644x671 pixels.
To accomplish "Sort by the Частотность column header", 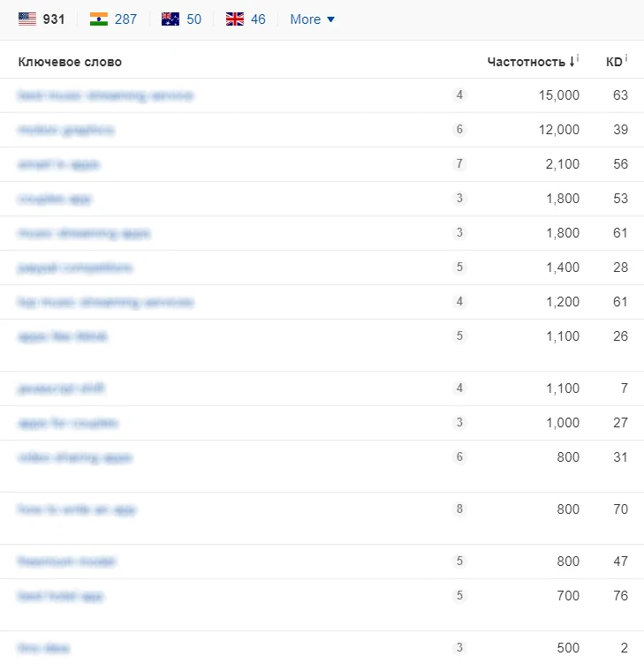I will [526, 62].
